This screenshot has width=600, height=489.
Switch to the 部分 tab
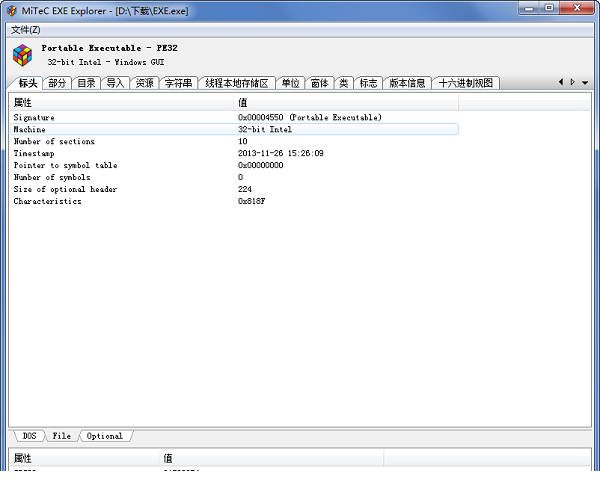click(57, 83)
